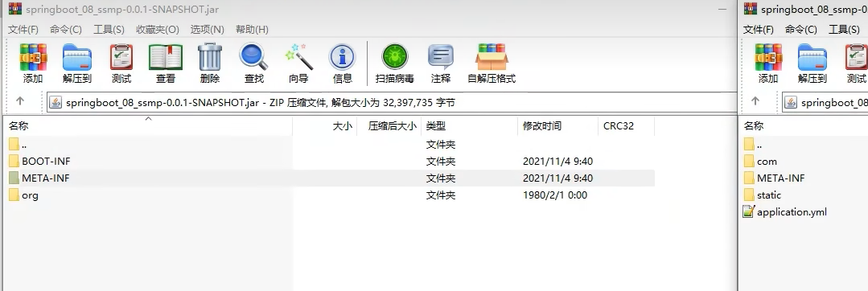Open the 工具(S) menu in left window

click(x=109, y=29)
